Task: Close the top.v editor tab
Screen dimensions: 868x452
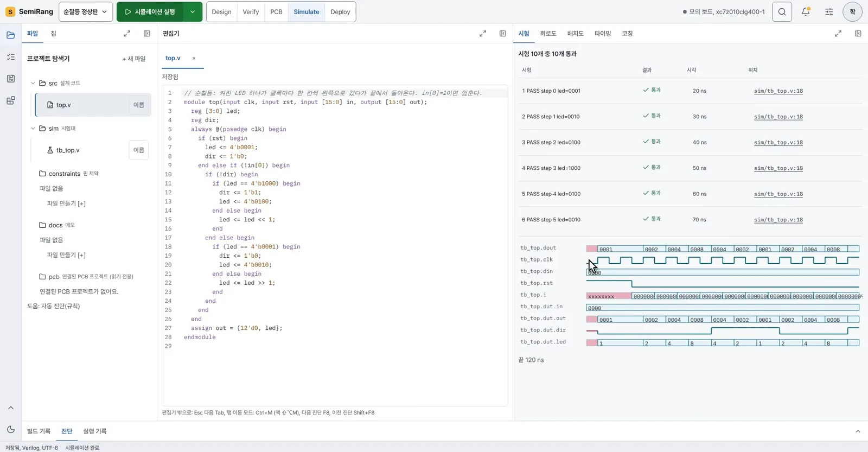Action: (x=194, y=59)
